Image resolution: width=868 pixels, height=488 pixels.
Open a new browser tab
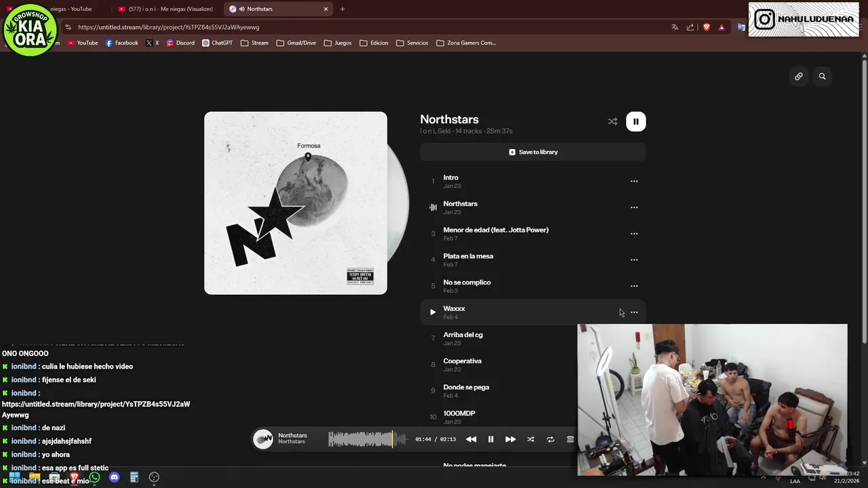pos(342,9)
